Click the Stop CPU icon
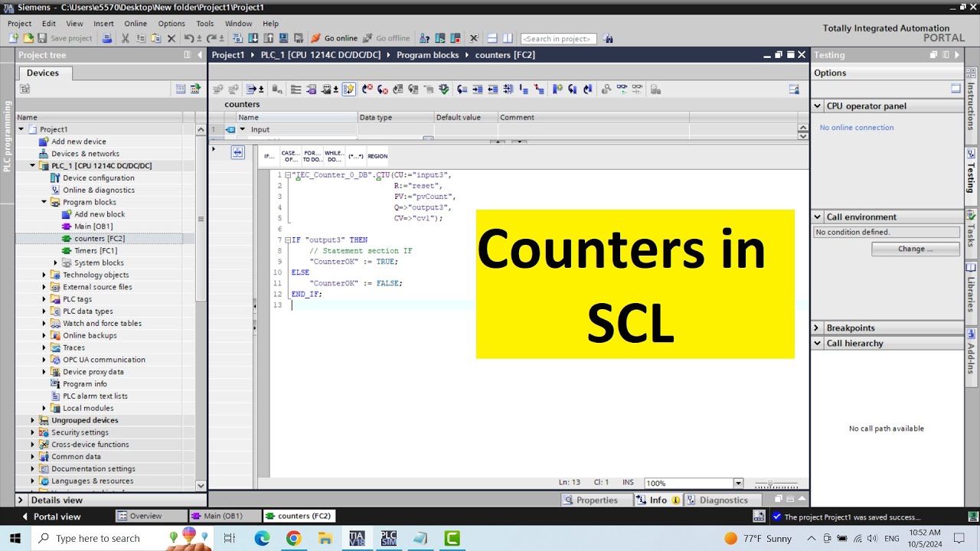 [455, 38]
